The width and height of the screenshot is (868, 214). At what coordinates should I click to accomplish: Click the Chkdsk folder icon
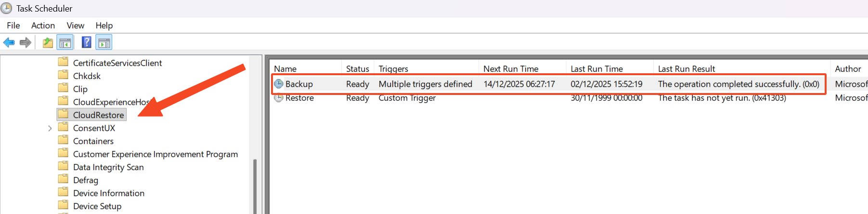coord(63,75)
